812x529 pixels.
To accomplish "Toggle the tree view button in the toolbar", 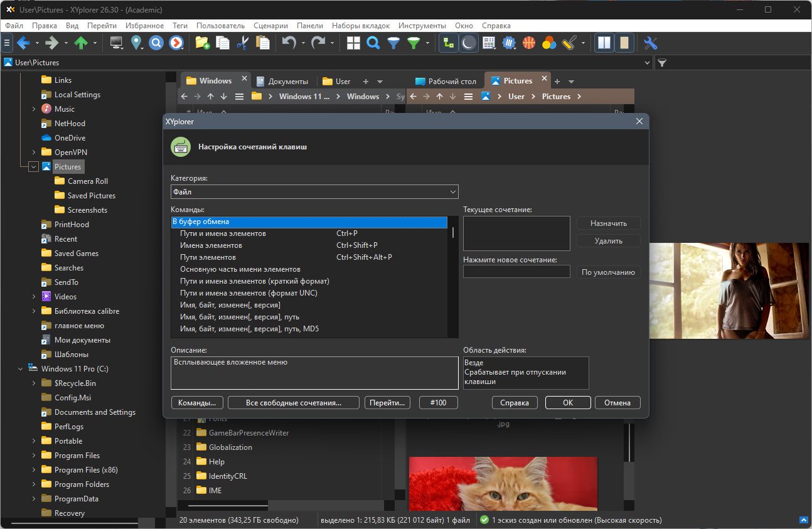I will point(449,43).
